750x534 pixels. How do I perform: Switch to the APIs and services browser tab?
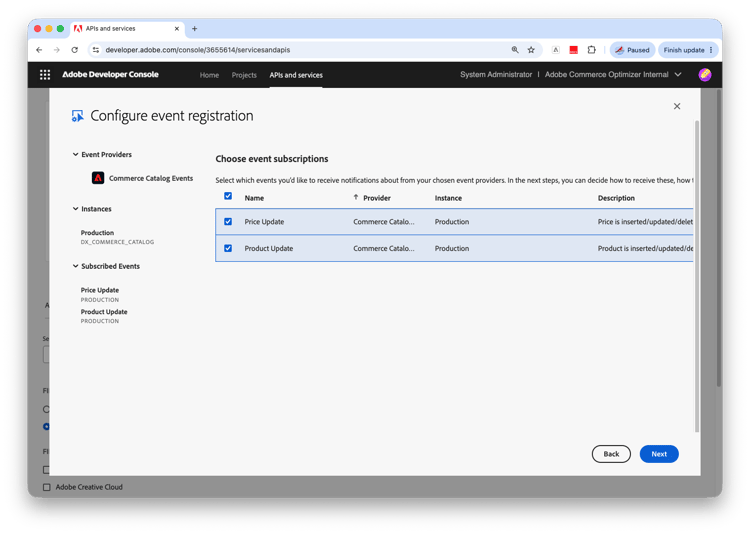tap(127, 29)
